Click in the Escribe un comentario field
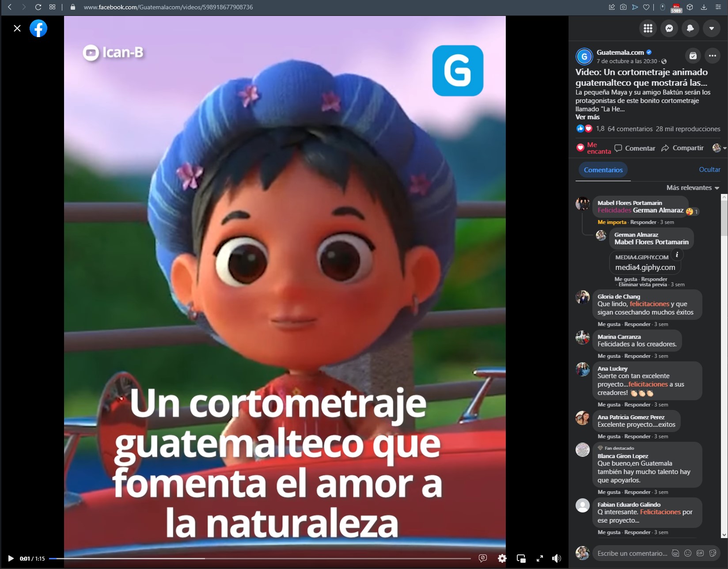This screenshot has width=728, height=569. [x=633, y=553]
